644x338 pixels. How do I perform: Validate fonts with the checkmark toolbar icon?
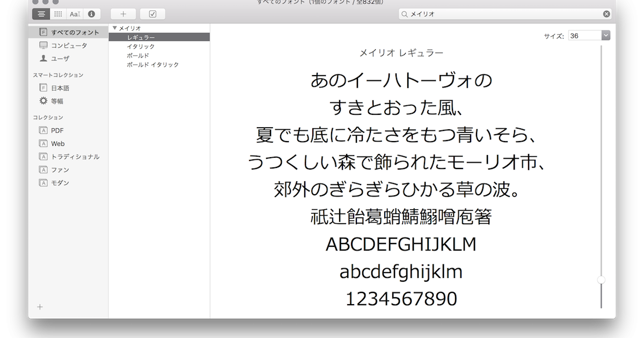pyautogui.click(x=152, y=14)
